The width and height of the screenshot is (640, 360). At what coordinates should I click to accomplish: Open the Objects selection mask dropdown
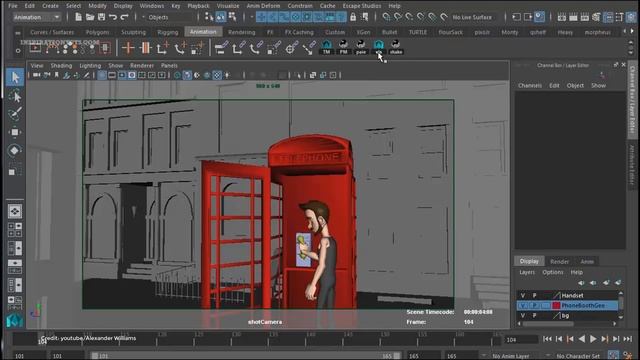[x=167, y=17]
